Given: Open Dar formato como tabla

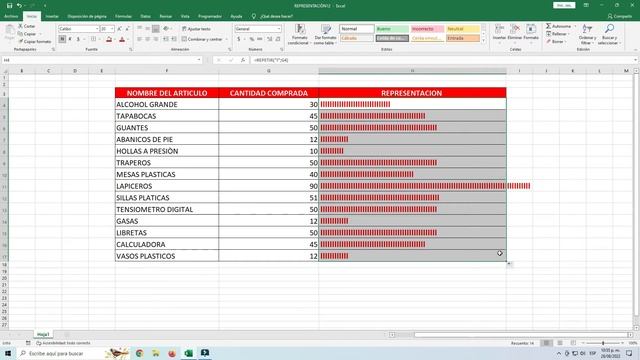Looking at the screenshot, I should tap(325, 35).
